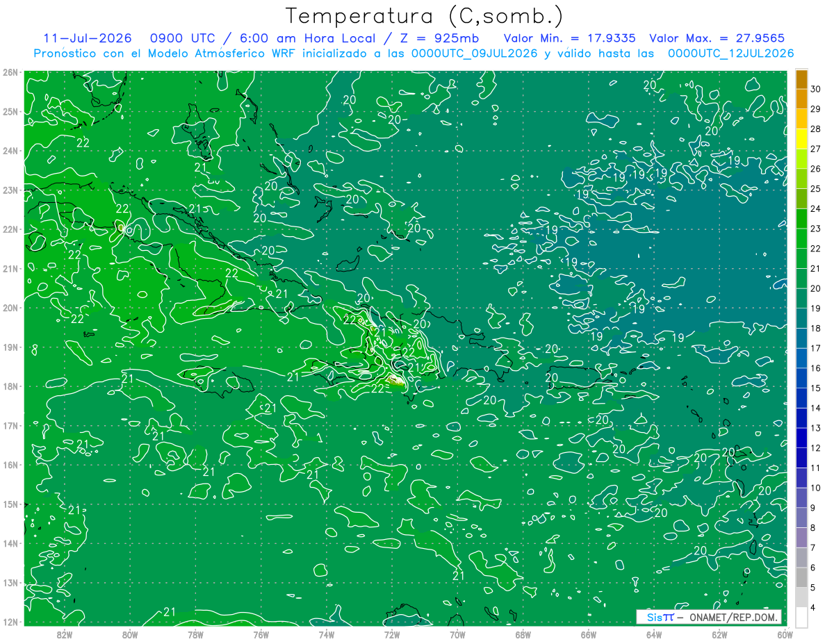Click the 78W longitude label
The height and width of the screenshot is (644, 834).
click(195, 634)
